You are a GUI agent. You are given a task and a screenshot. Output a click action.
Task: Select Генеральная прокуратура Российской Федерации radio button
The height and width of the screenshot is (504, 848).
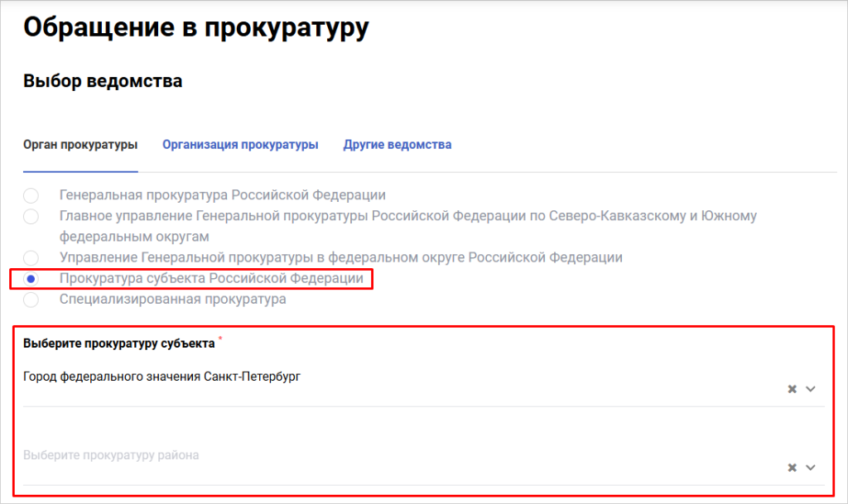click(31, 196)
